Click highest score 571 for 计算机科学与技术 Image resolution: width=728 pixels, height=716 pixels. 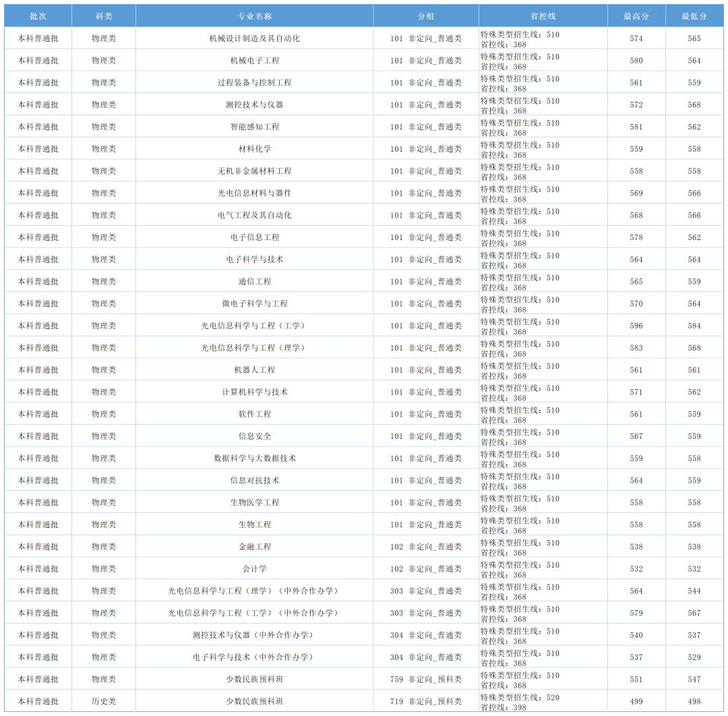tap(636, 392)
